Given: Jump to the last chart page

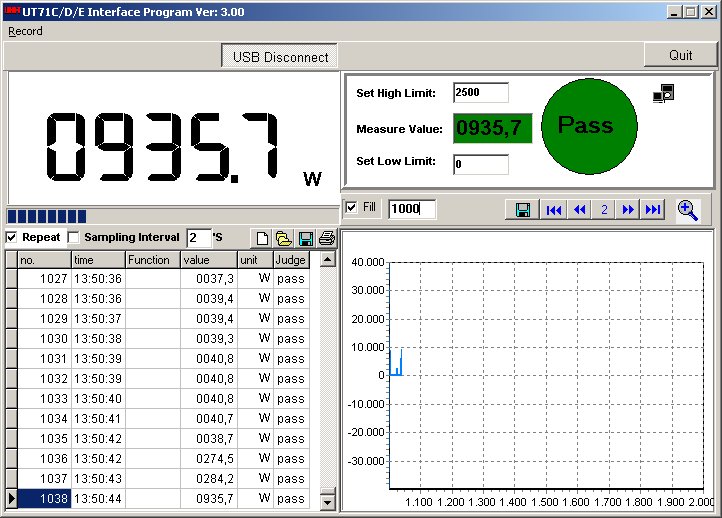Looking at the screenshot, I should pos(653,209).
